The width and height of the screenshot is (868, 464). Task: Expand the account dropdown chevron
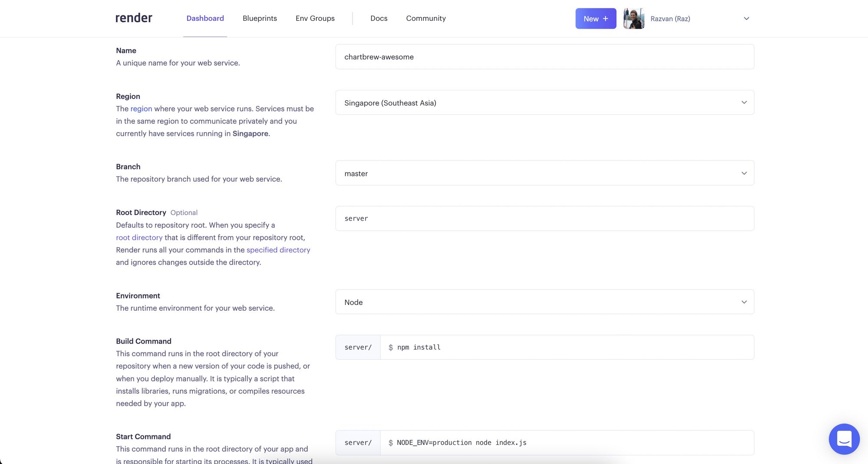[746, 18]
